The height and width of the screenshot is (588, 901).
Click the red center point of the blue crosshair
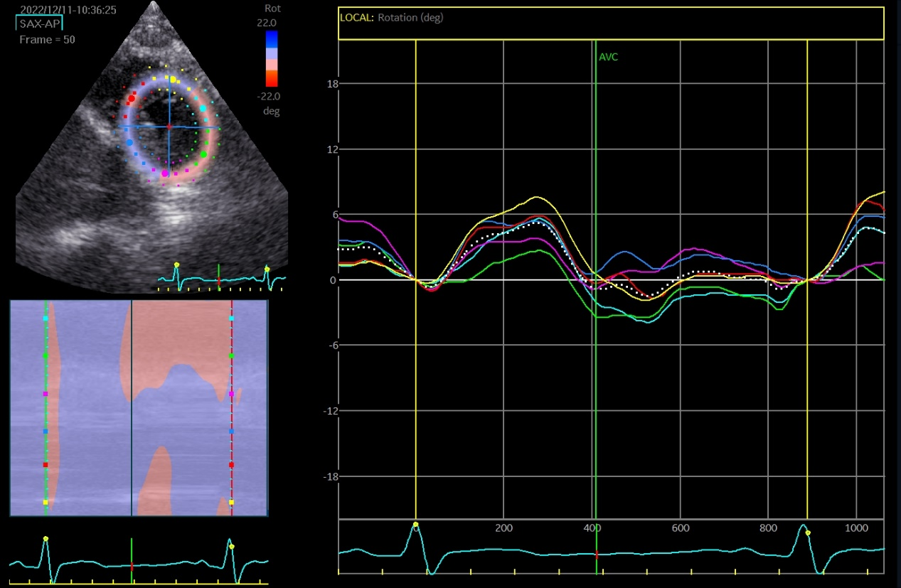coord(169,127)
